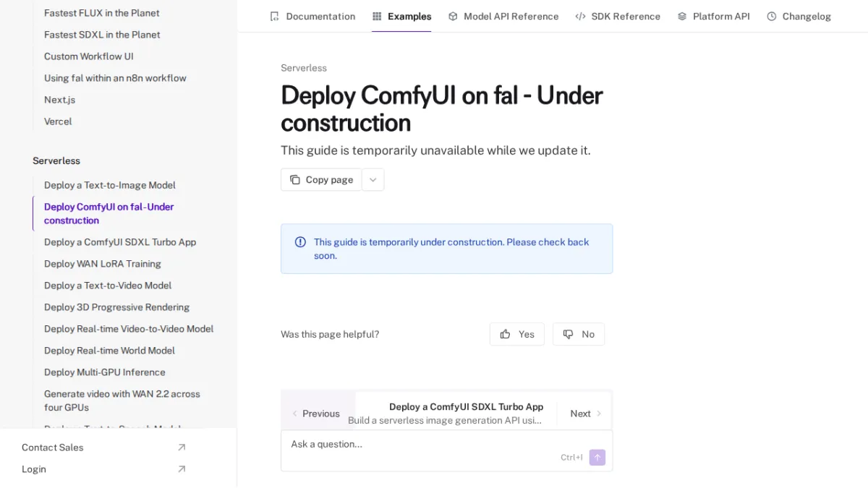The image size is (868, 488).
Task: Answer Yes to page helpful
Action: click(x=517, y=334)
